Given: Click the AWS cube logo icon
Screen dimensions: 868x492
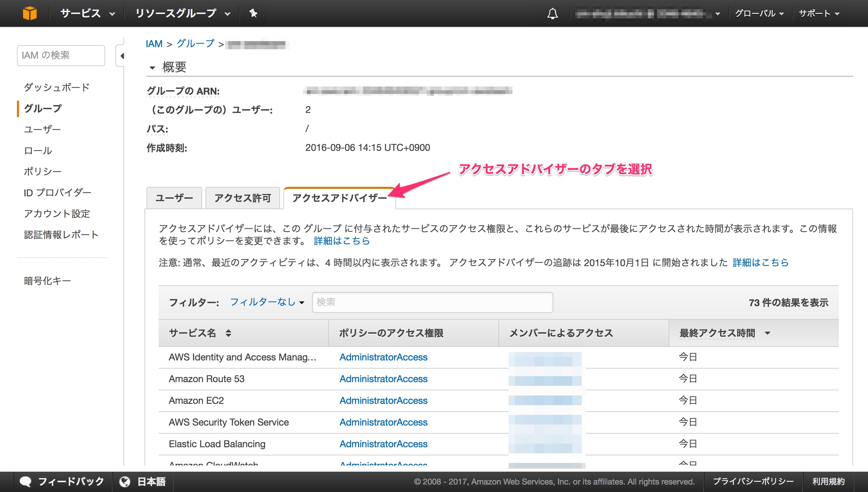Looking at the screenshot, I should click(30, 14).
